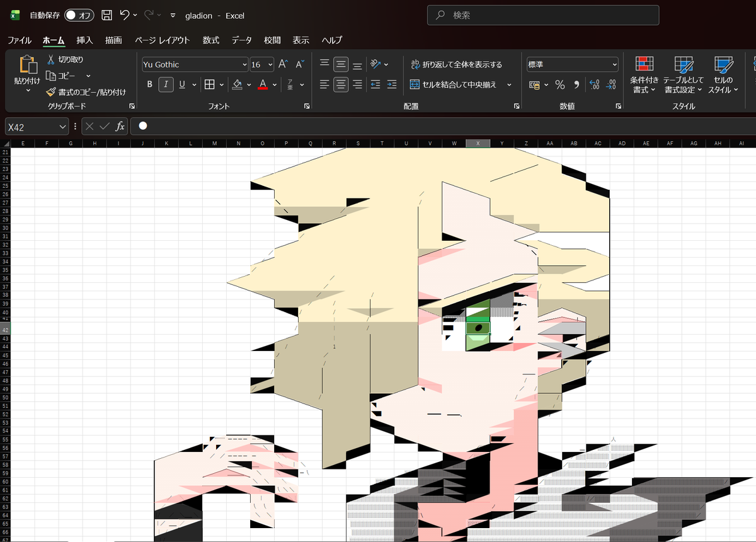The image size is (756, 542).
Task: Click the Percent Style icon
Action: click(x=559, y=84)
